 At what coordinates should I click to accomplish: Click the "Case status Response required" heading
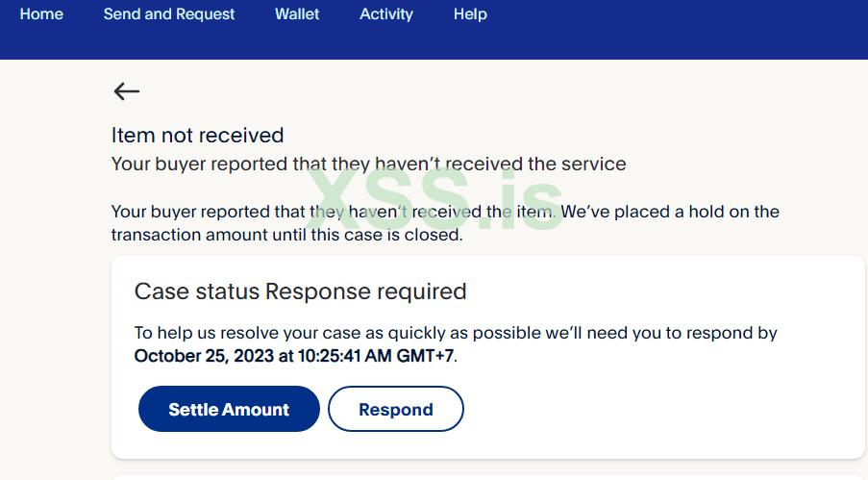coord(300,291)
